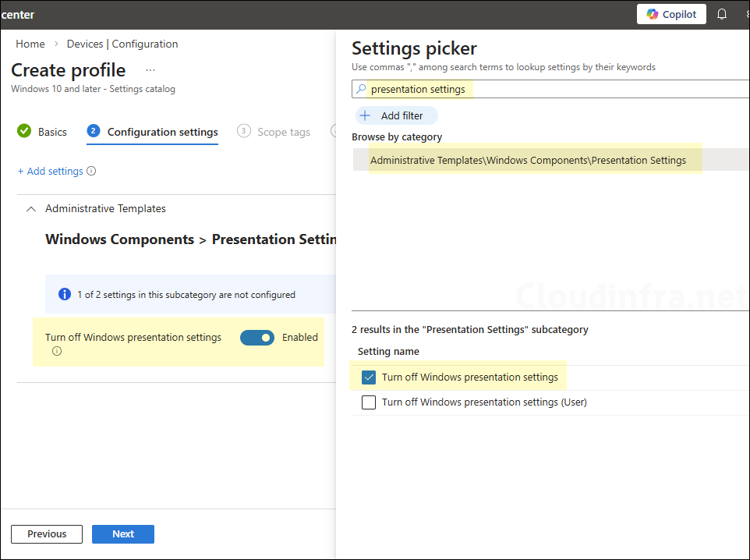Screen dimensions: 750x560
Task: Uncheck Turn off Windows presentation settings checkbox
Action: tap(369, 377)
